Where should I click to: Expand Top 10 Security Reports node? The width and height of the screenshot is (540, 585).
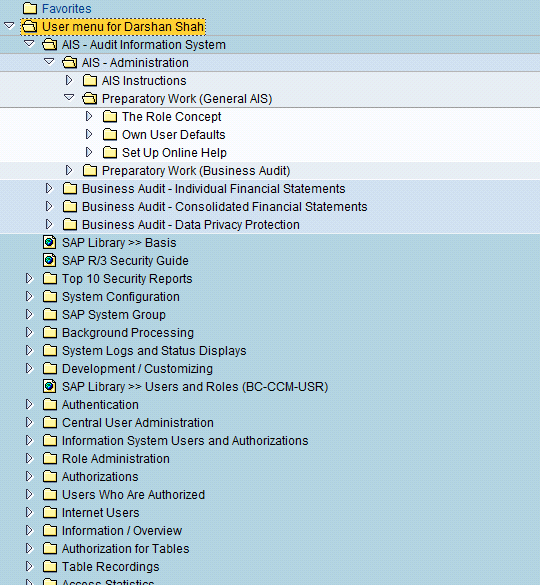(29, 278)
